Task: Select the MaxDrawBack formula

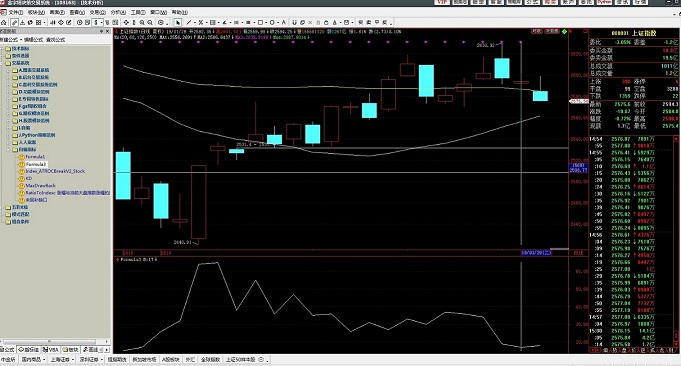Action: coord(40,185)
